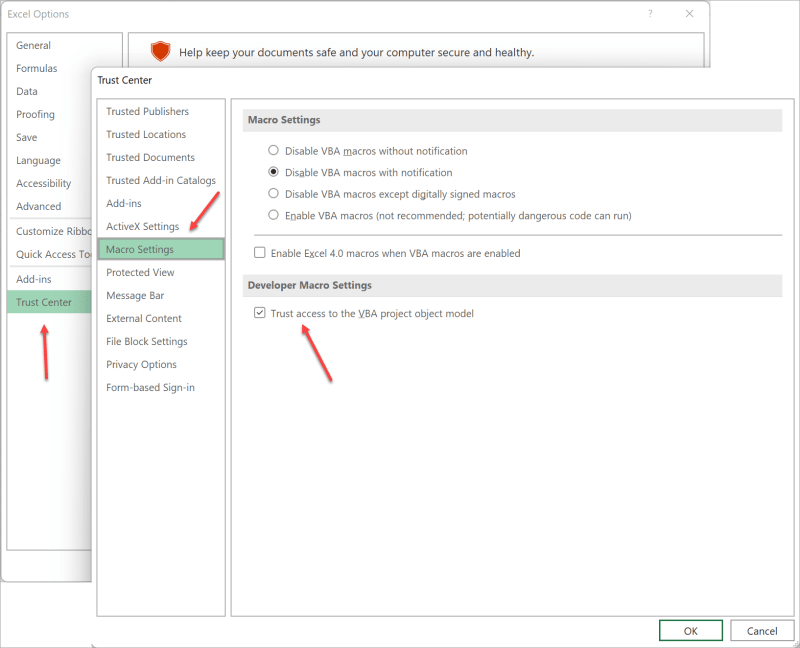This screenshot has width=800, height=648.
Task: Open General in Excel Options
Action: pos(33,45)
